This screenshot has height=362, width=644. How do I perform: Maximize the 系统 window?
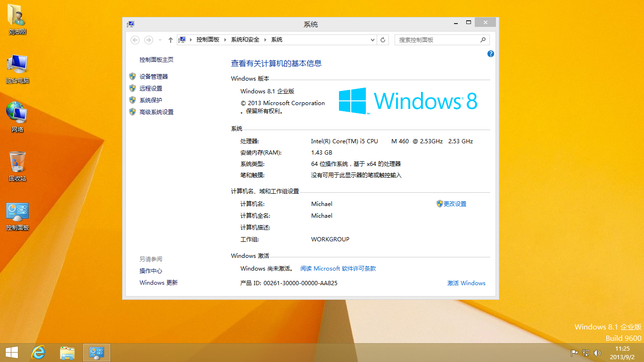click(468, 22)
